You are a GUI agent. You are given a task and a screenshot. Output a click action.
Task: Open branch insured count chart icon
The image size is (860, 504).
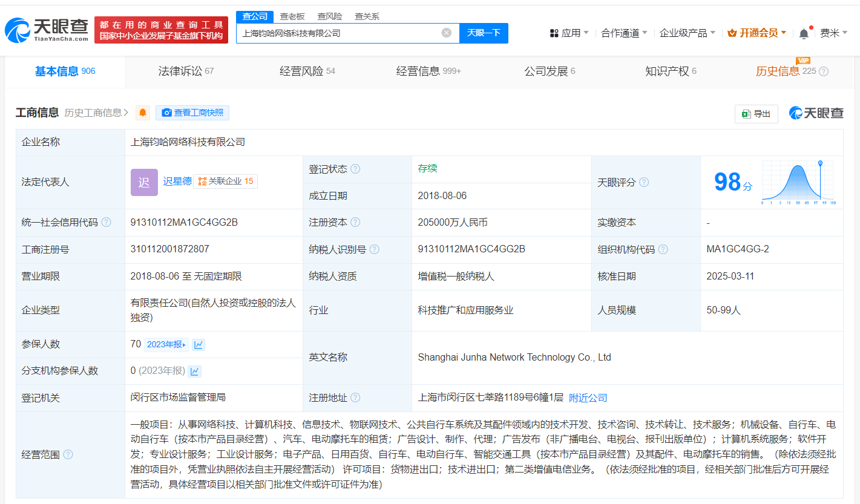click(194, 371)
